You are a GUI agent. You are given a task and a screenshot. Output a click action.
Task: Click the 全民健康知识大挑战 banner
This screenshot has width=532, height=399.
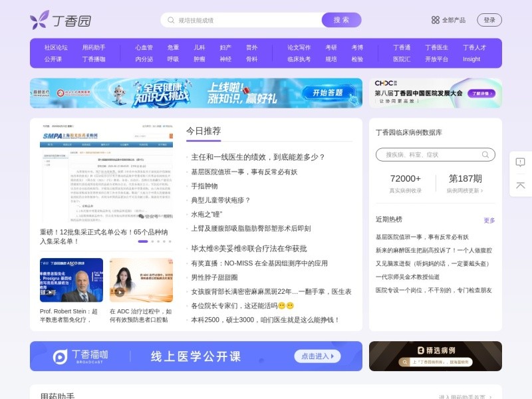click(196, 93)
